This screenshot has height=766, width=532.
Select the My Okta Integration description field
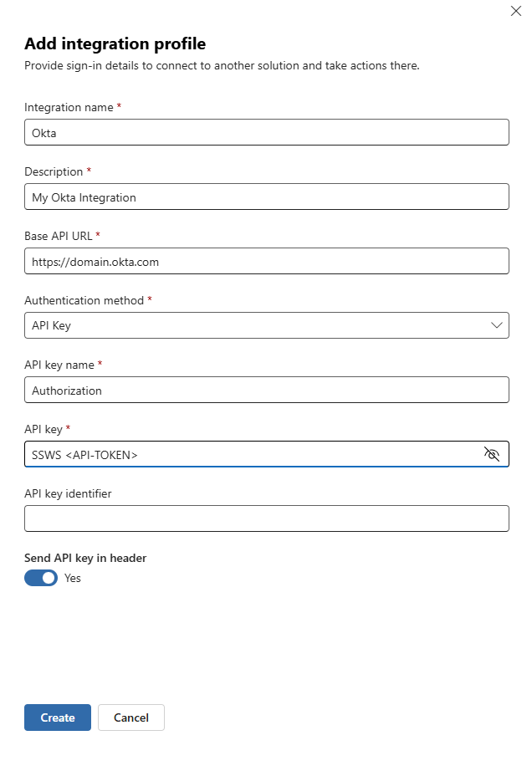coord(267,197)
